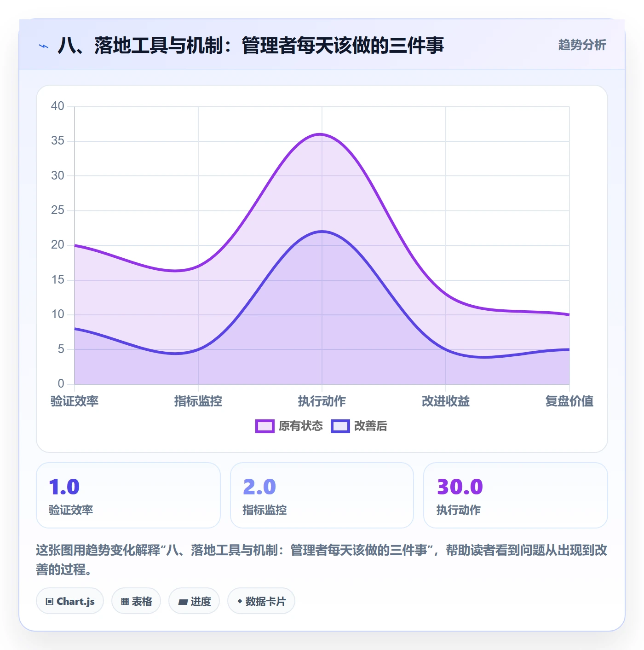Select the 验证效率 1.0 data card

tap(128, 495)
